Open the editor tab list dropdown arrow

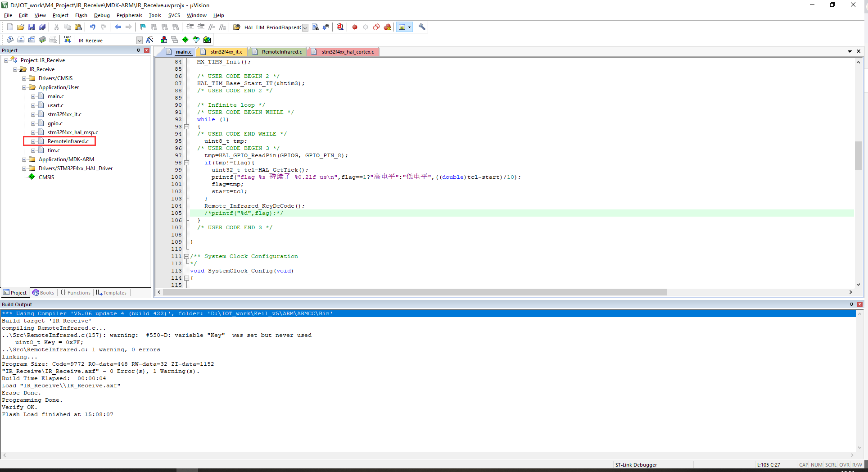coord(850,51)
